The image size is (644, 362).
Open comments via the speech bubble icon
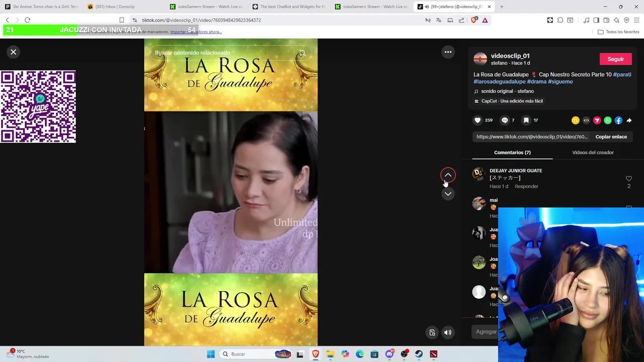[x=505, y=120]
